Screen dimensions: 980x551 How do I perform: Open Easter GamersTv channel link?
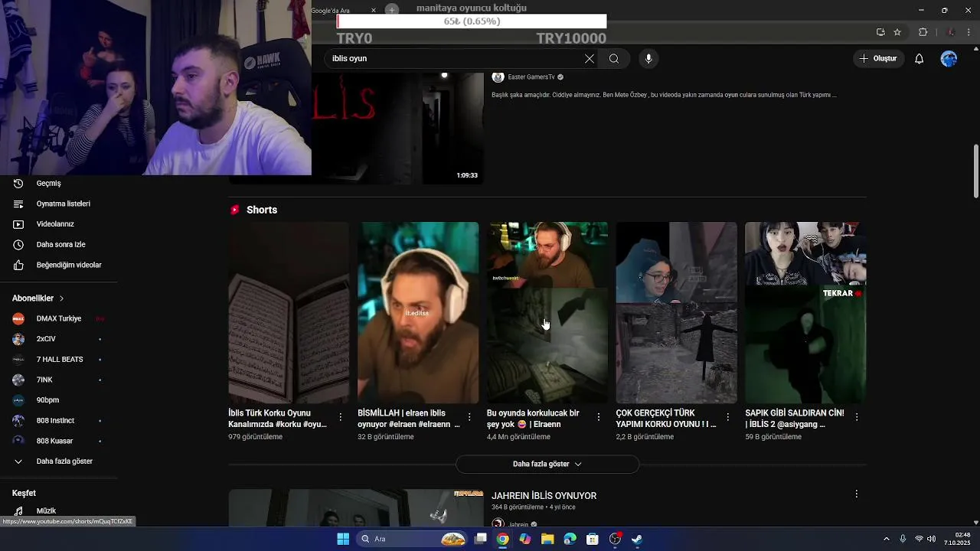[531, 77]
